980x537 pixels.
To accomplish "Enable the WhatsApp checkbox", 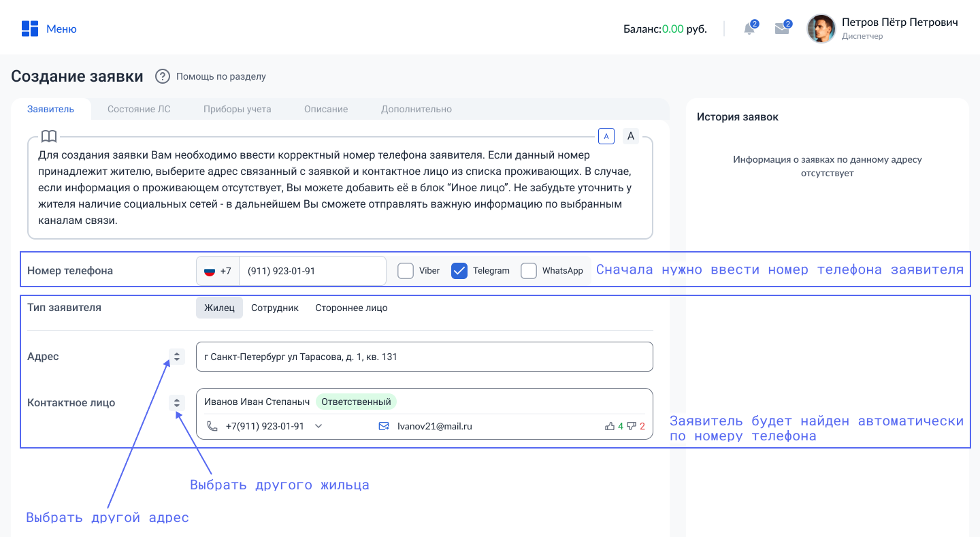I will [x=529, y=271].
